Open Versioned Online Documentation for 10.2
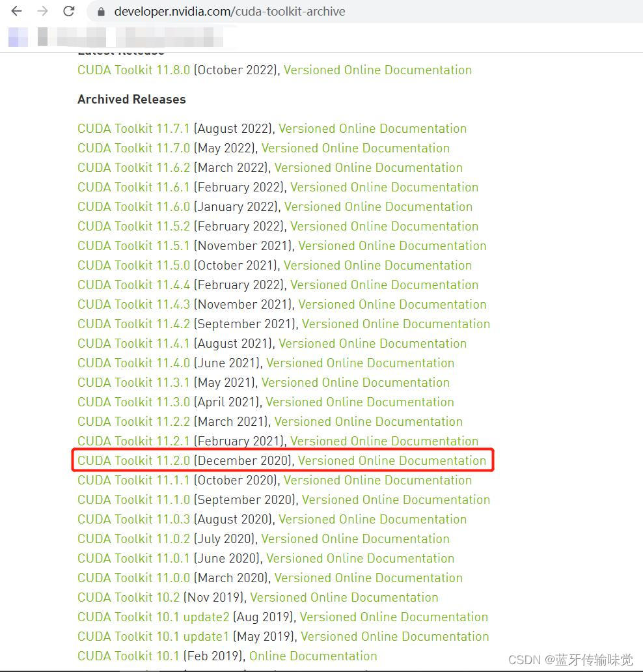 coord(344,597)
